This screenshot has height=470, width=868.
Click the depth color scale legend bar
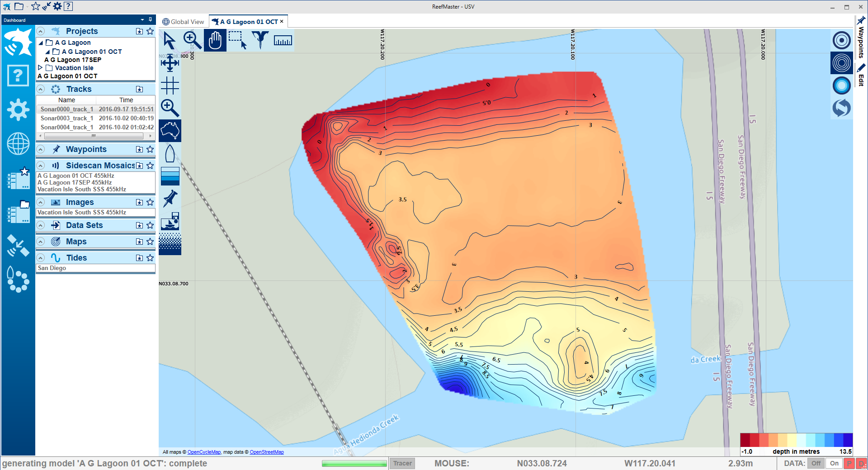point(796,440)
